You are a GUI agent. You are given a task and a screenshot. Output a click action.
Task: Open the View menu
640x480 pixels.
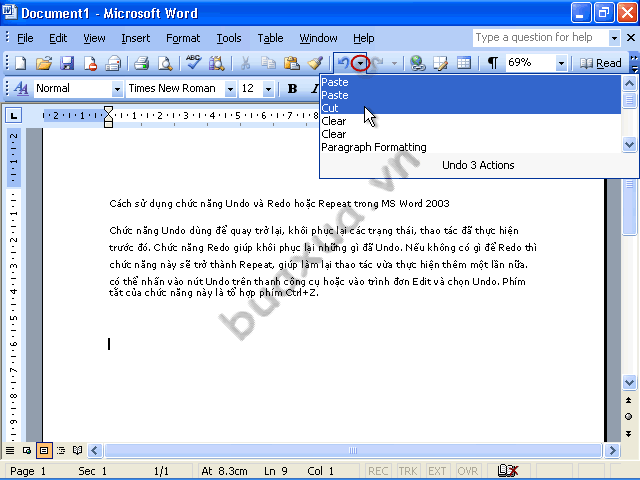[94, 38]
